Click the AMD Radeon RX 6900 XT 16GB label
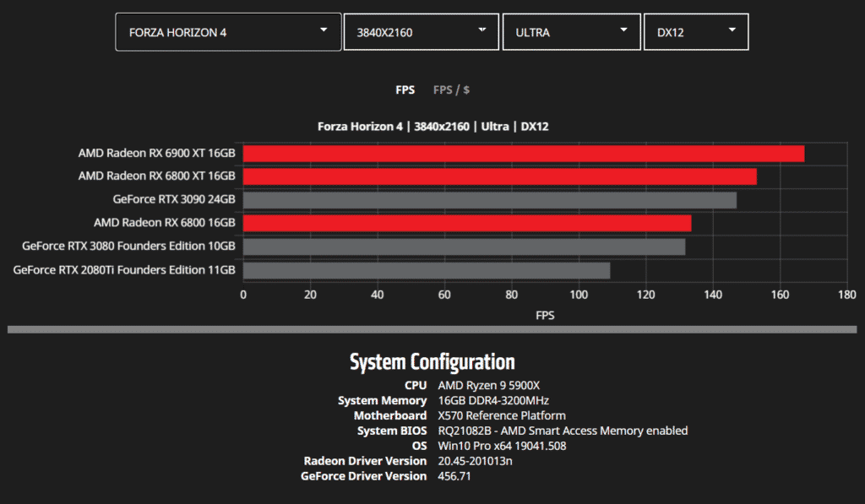This screenshot has height=504, width=865. [x=156, y=154]
